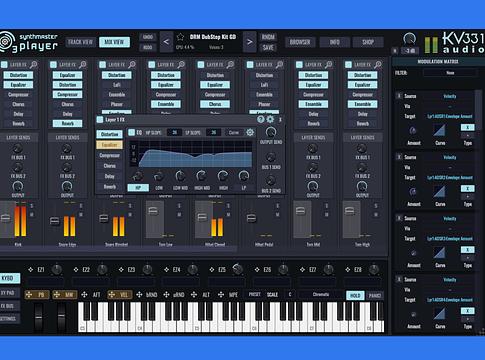The height and width of the screenshot is (360, 485).
Task: Click the EQ frequency response graph
Action: pyautogui.click(x=191, y=154)
